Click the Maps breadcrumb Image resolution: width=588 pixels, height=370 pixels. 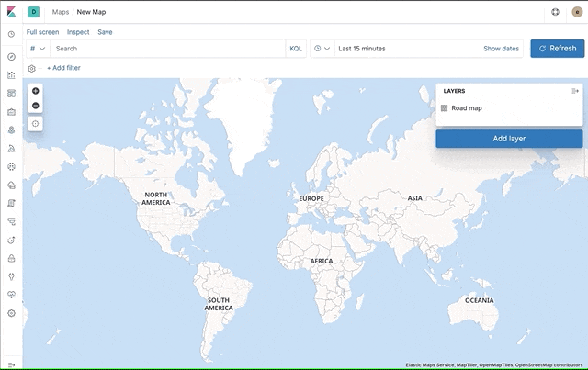pyautogui.click(x=61, y=12)
